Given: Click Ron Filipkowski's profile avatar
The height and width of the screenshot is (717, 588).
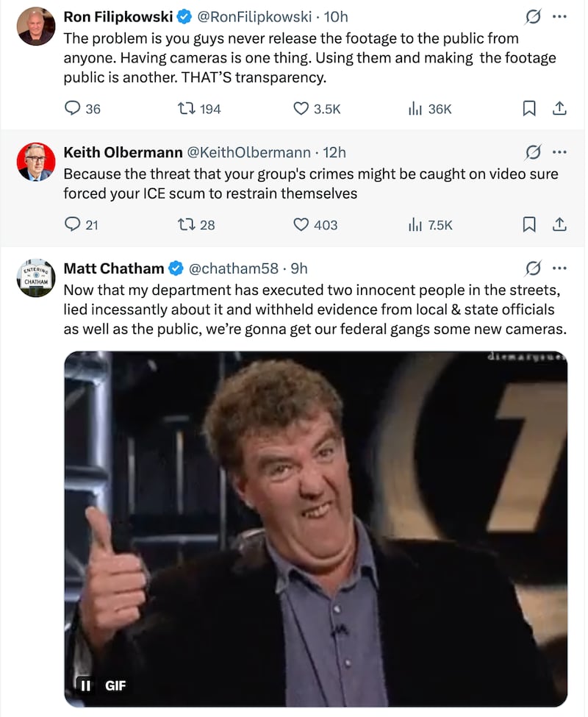Looking at the screenshot, I should pyautogui.click(x=36, y=26).
